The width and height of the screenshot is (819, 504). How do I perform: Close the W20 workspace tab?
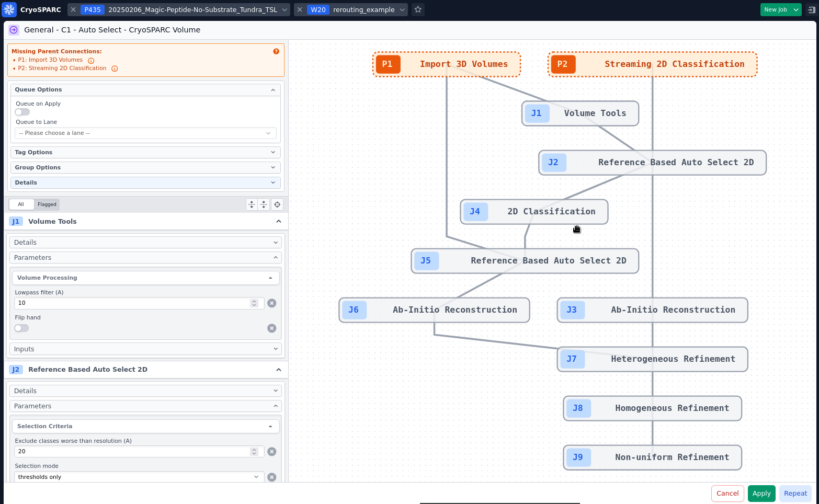(300, 9)
